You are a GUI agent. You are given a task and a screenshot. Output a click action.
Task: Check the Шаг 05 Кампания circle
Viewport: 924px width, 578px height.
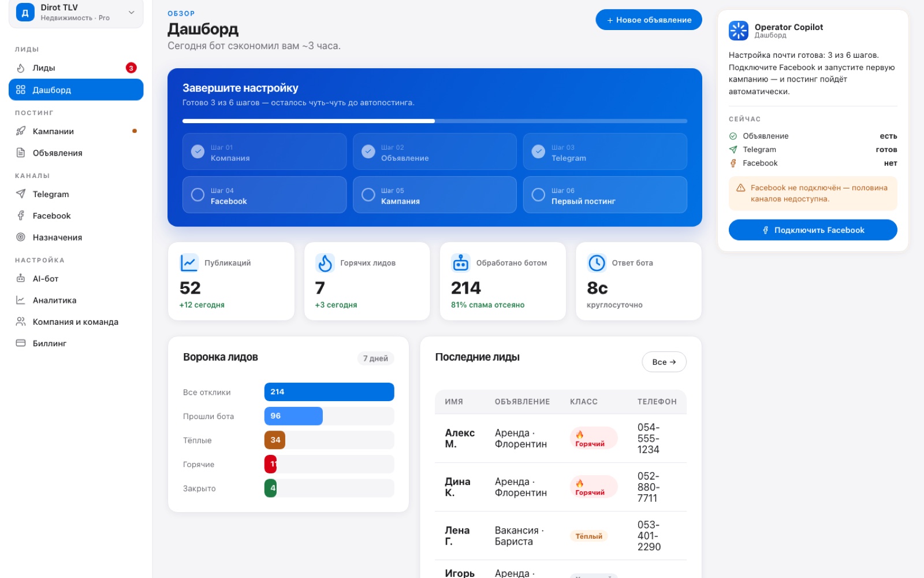pos(368,195)
